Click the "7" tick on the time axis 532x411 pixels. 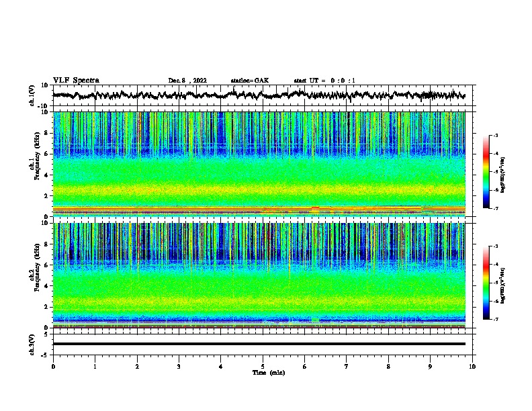click(x=347, y=367)
